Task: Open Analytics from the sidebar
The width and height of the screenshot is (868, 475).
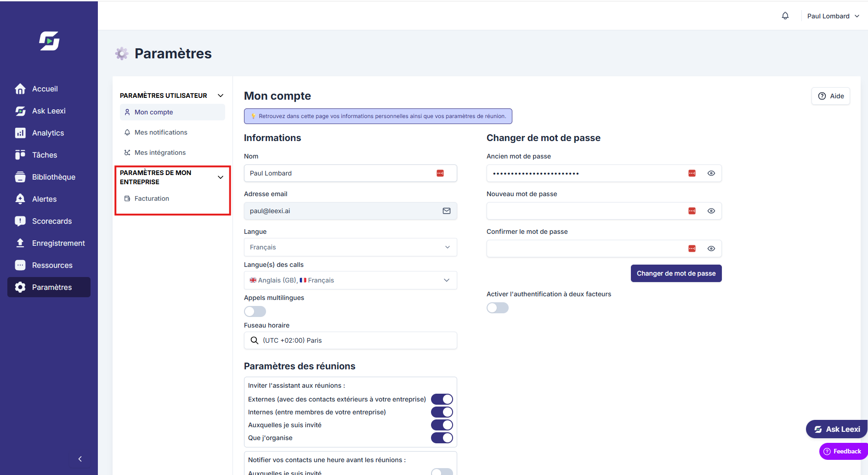Action: click(x=49, y=133)
